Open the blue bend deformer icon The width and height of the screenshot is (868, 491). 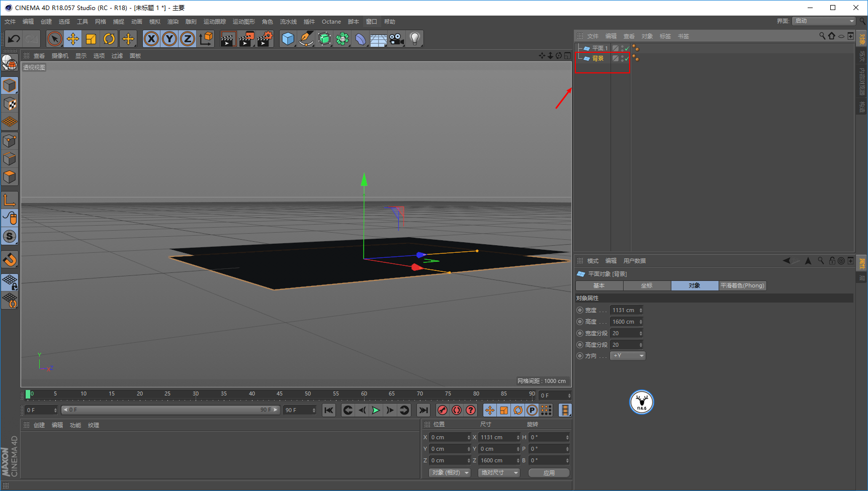tap(361, 39)
